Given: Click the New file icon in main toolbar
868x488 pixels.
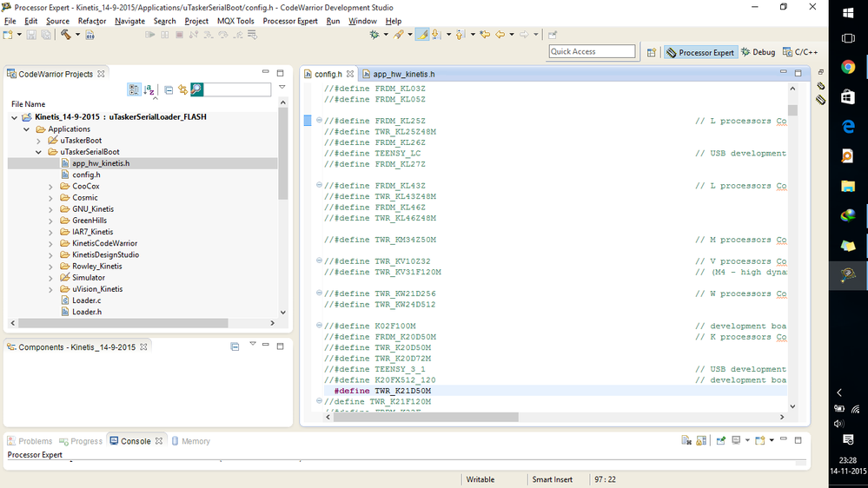Looking at the screenshot, I should point(8,35).
